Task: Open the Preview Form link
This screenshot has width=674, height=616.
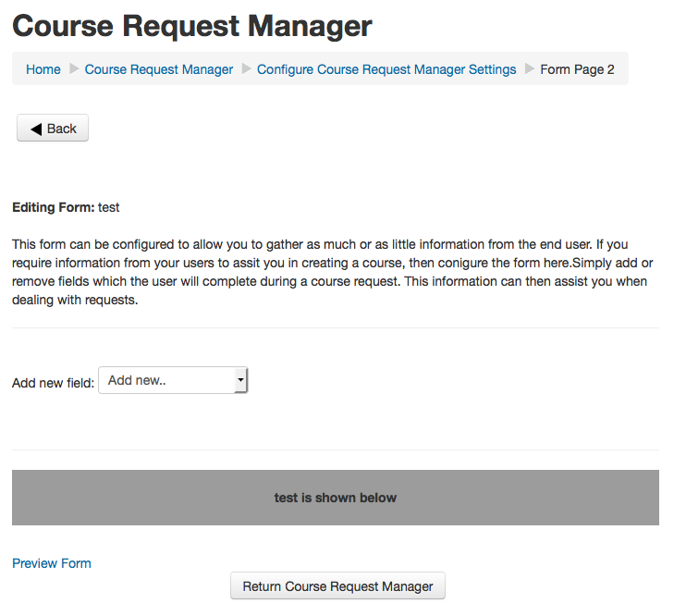Action: (52, 562)
